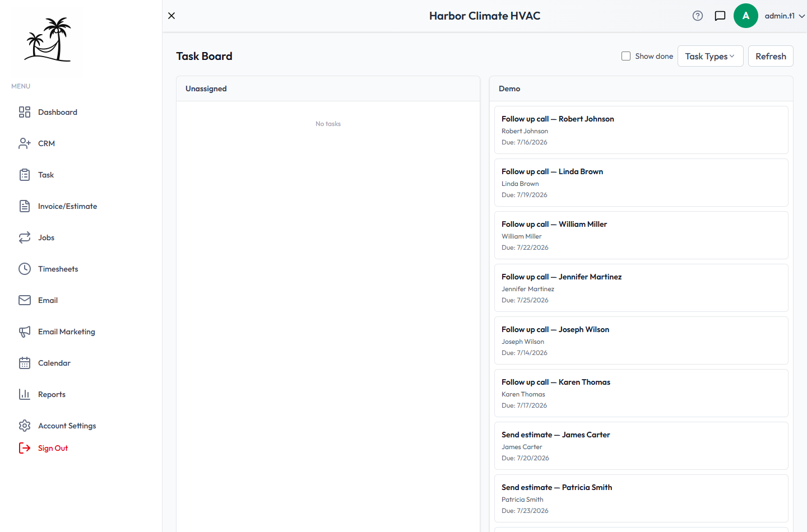
Task: Click contact name James Carter subtitle
Action: tap(522, 447)
